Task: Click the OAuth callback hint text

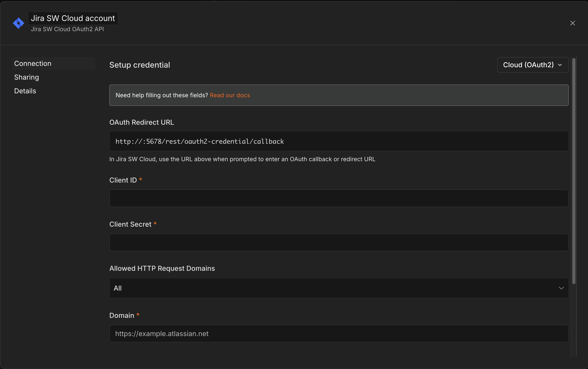Action: click(x=242, y=159)
